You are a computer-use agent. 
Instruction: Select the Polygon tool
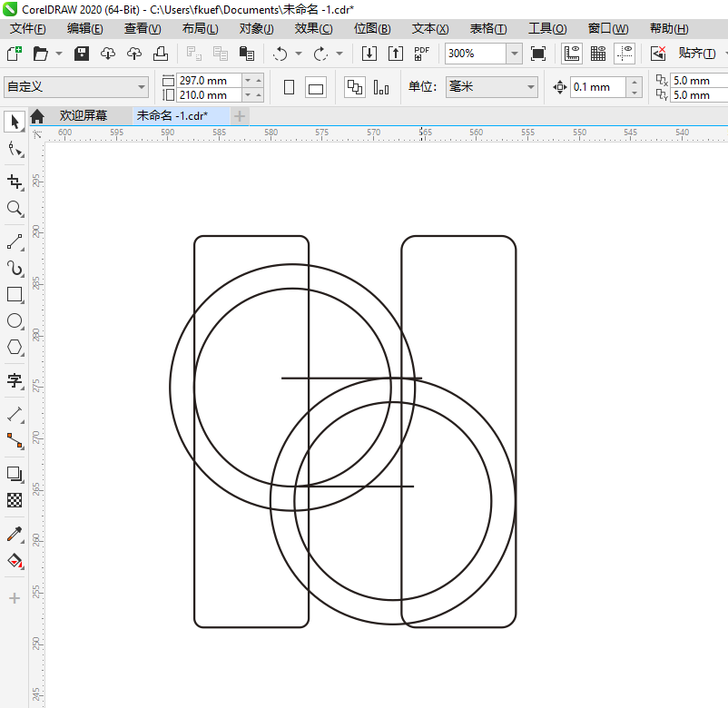15,347
